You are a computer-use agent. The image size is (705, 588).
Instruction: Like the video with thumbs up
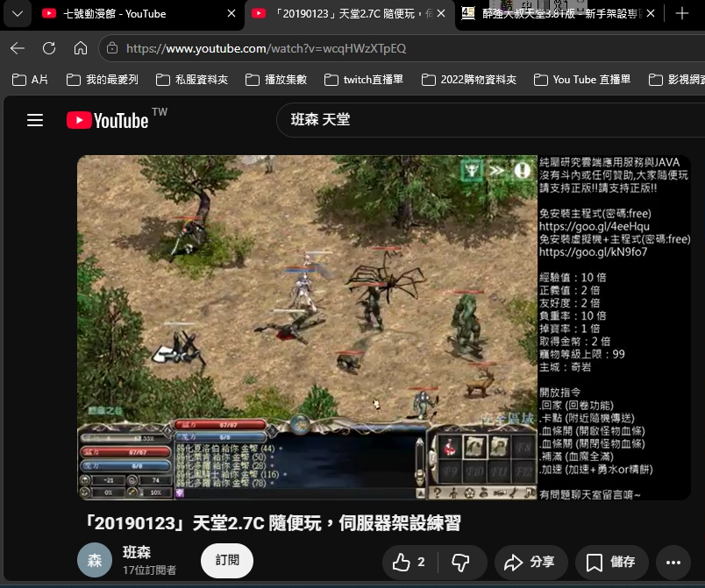point(409,562)
